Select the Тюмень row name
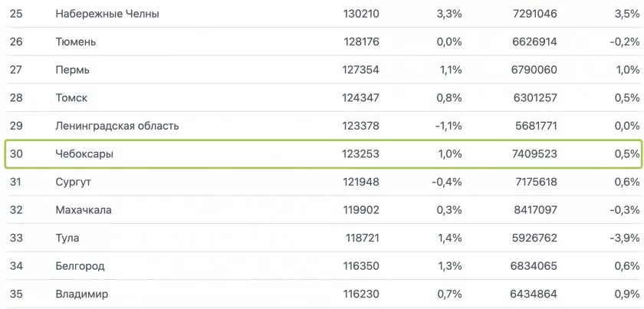The width and height of the screenshot is (644, 309). [75, 42]
